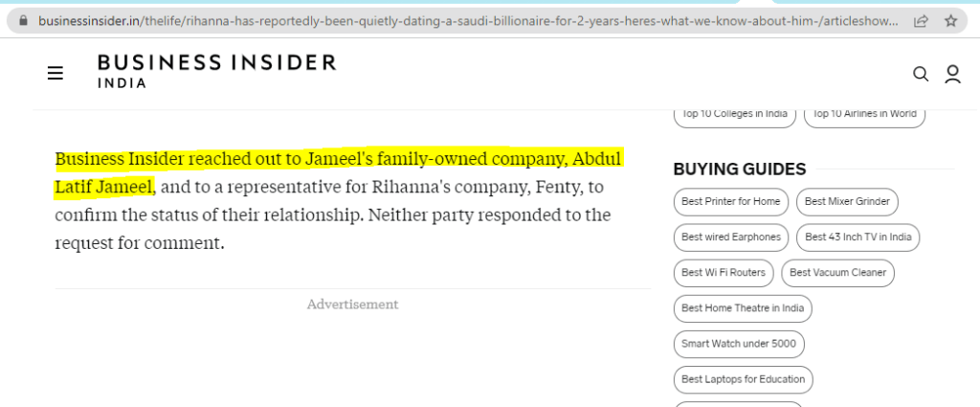Click the site lock icon in address bar
The width and height of the screenshot is (980, 407).
pos(25,19)
